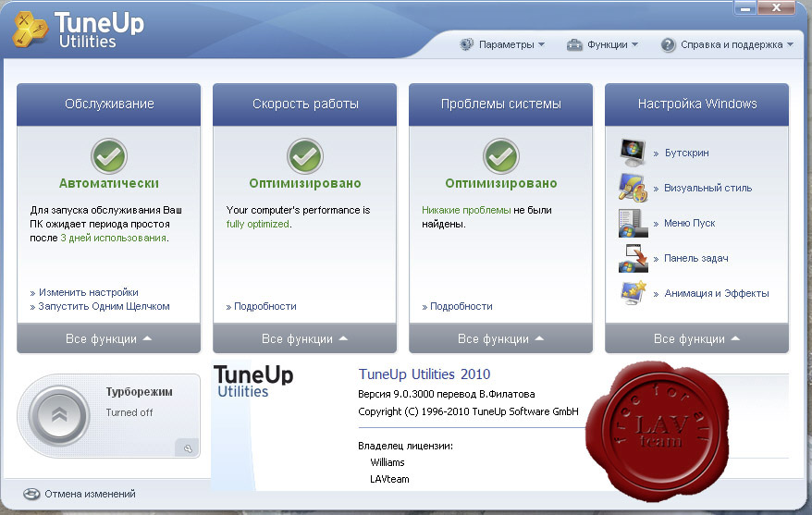812x515 pixels.
Task: Click the Copyright 1996-2010 line
Action: (468, 411)
